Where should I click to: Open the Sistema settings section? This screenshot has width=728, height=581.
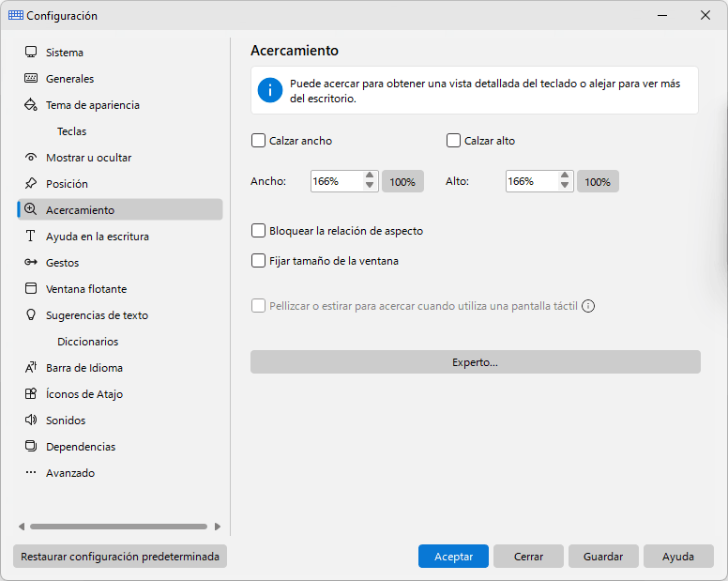pyautogui.click(x=65, y=53)
